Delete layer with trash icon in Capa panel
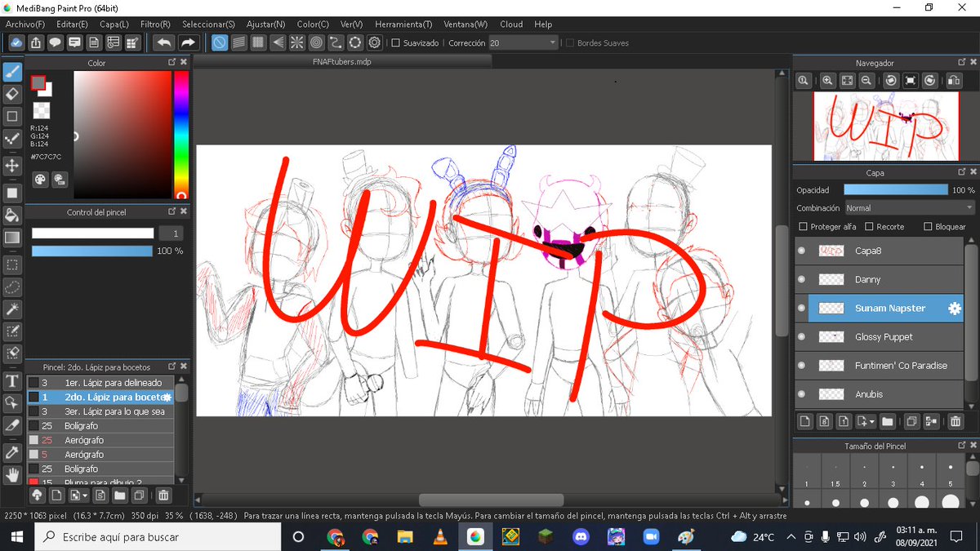This screenshot has width=980, height=551. 955,421
